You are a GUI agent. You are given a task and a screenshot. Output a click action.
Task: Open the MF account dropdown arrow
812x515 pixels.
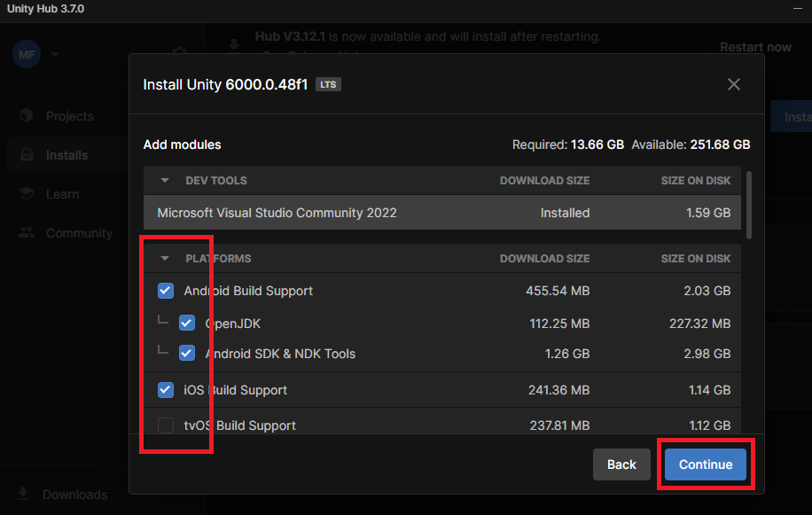pyautogui.click(x=55, y=54)
